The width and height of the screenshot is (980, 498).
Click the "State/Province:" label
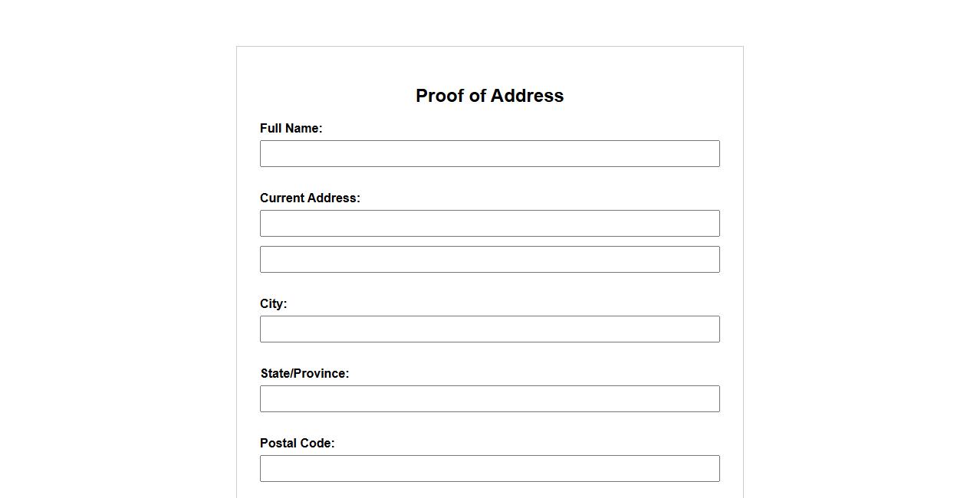coord(304,374)
